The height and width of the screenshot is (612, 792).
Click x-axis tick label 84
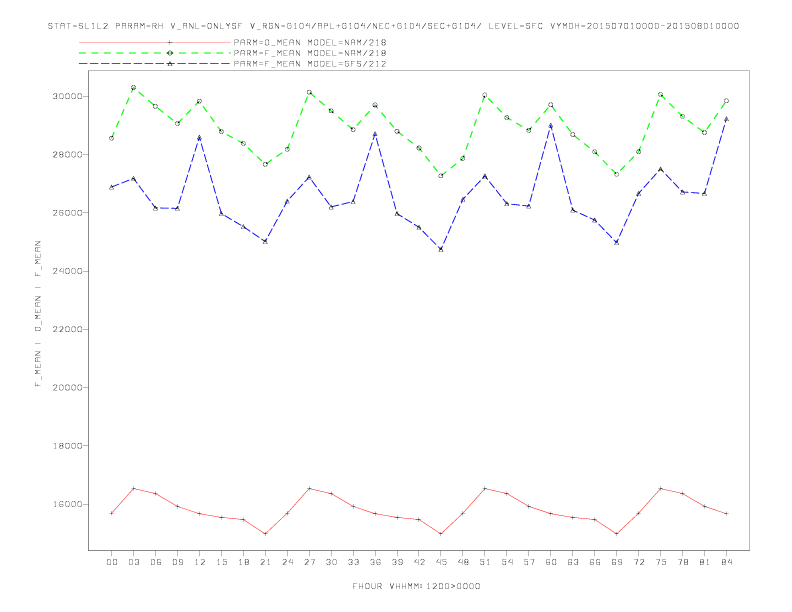pyautogui.click(x=727, y=562)
